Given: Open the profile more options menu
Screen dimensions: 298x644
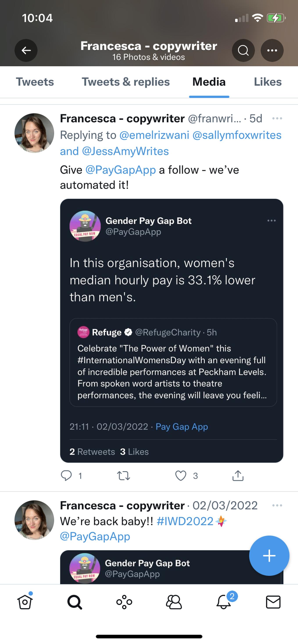Looking at the screenshot, I should (x=272, y=51).
